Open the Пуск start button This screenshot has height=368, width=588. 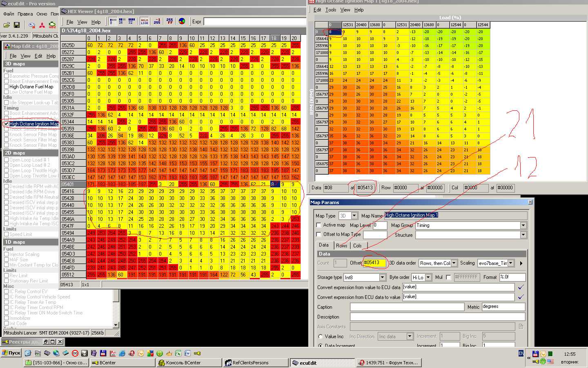[11, 353]
